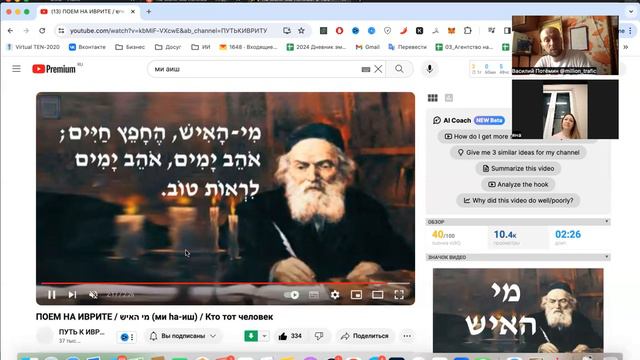This screenshot has width=640, height=360.
Task: Select second view icon in sidebar panel
Action: click(449, 98)
